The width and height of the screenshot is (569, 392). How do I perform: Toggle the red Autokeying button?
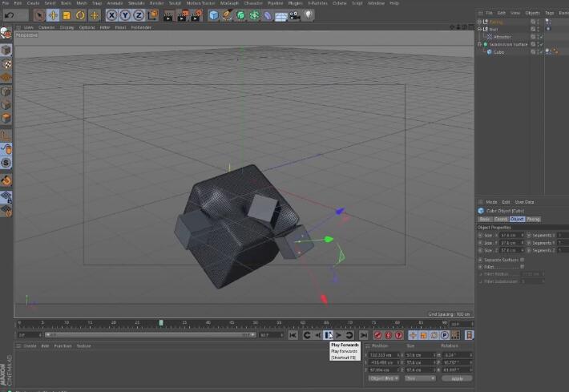coord(389,335)
